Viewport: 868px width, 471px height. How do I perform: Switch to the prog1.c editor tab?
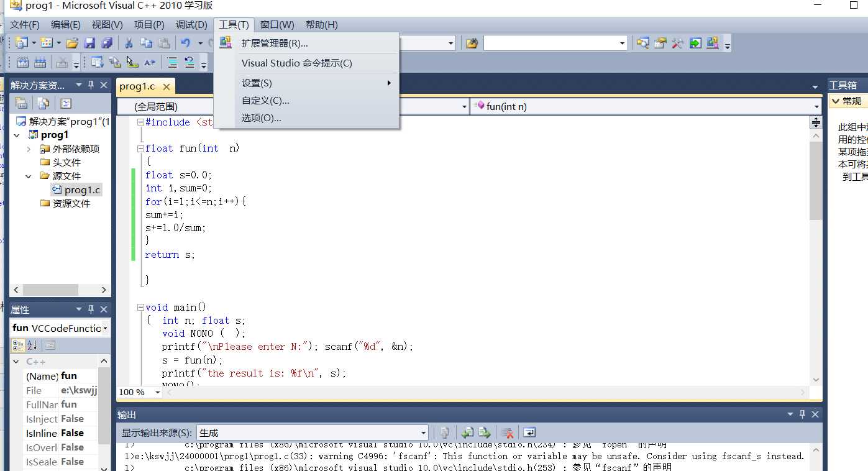coord(137,86)
